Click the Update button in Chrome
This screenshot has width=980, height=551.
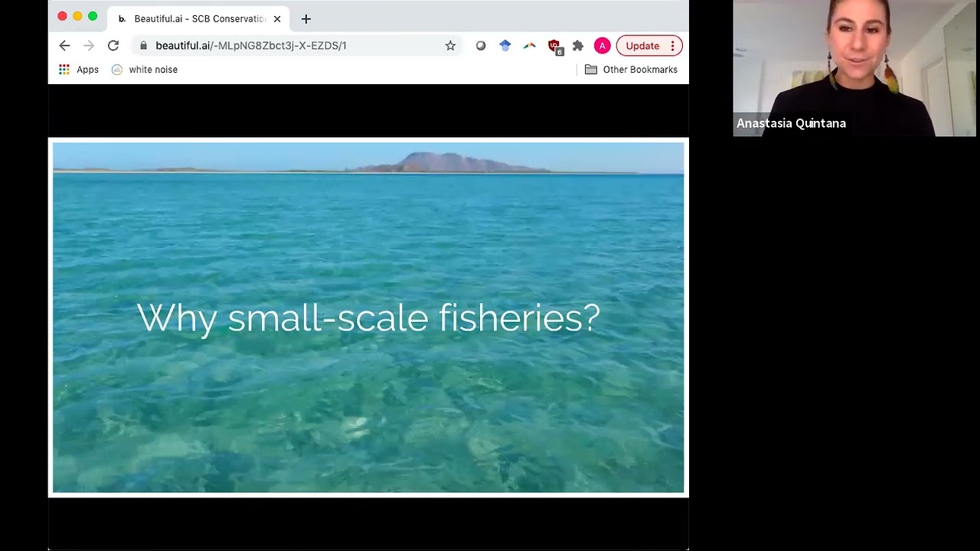click(x=642, y=46)
